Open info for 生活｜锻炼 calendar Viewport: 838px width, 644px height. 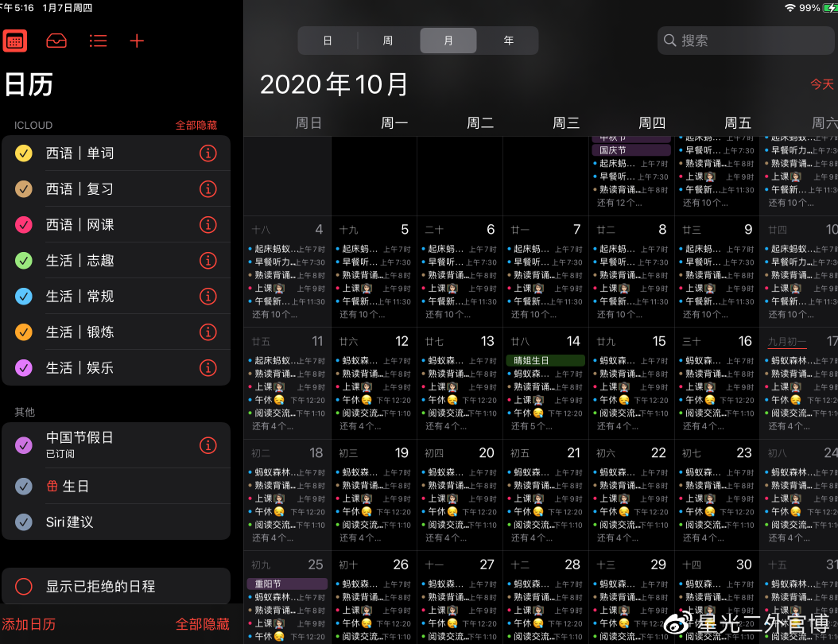pyautogui.click(x=208, y=332)
